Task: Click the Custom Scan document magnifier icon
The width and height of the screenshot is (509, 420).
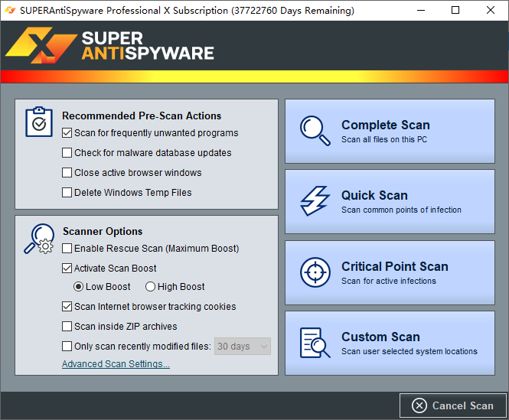Action: (x=315, y=343)
